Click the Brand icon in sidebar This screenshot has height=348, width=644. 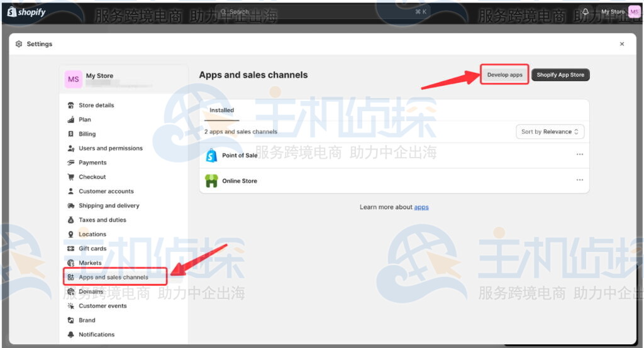(x=70, y=320)
